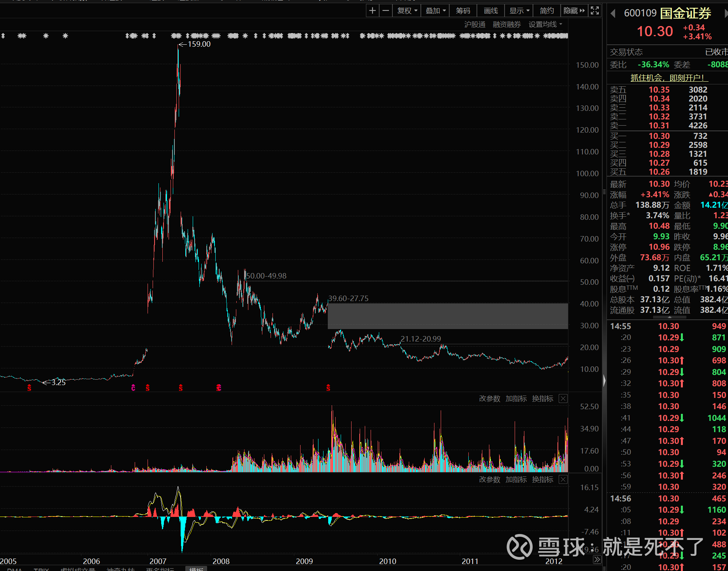The height and width of the screenshot is (571, 728).
Task: Click 涨停 value 10.96
Action: pyautogui.click(x=659, y=247)
